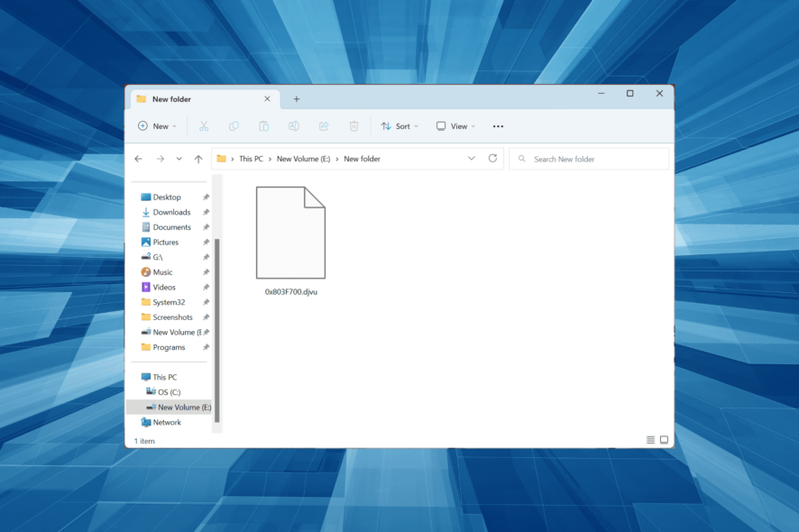Viewport: 799px width, 532px height.
Task: Open the New item dropdown
Action: [x=158, y=126]
